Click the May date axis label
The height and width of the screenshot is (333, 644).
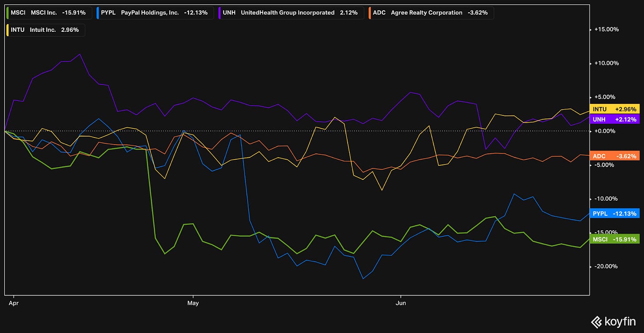193,303
